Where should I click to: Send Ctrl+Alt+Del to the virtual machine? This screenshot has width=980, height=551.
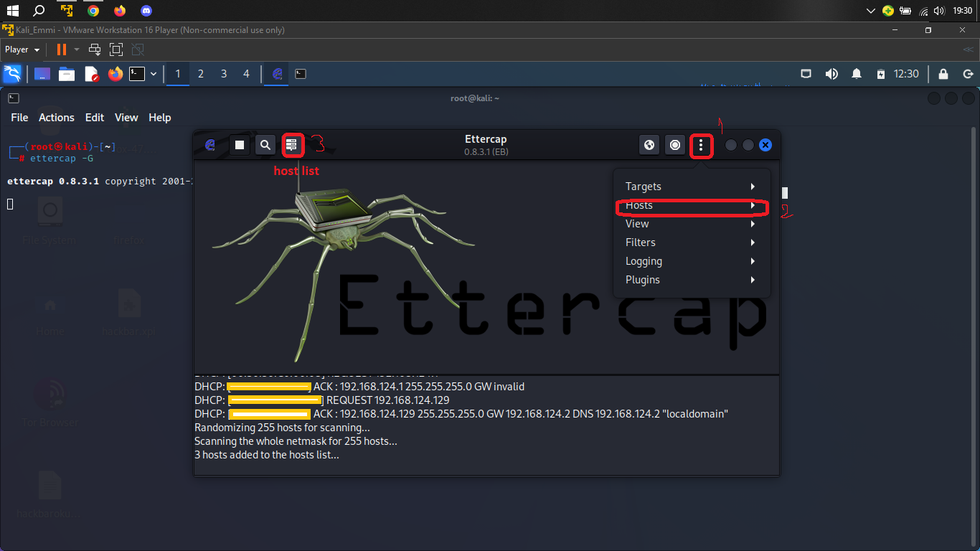[95, 50]
